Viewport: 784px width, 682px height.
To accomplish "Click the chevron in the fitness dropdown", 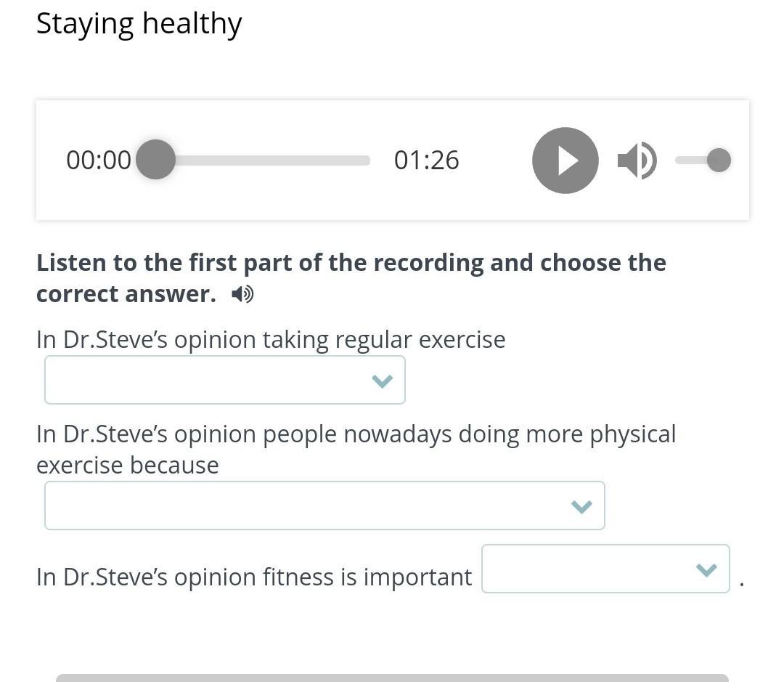I will coord(706,570).
